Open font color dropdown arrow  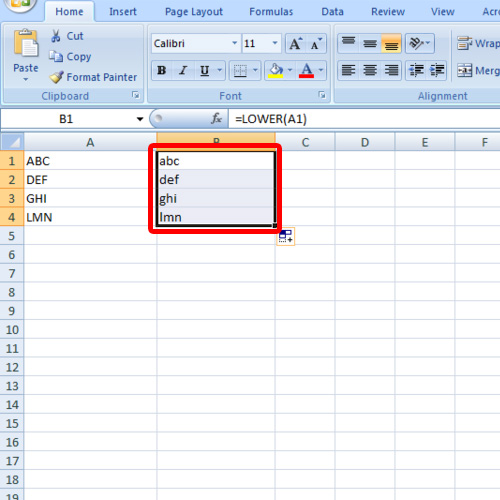(x=321, y=70)
